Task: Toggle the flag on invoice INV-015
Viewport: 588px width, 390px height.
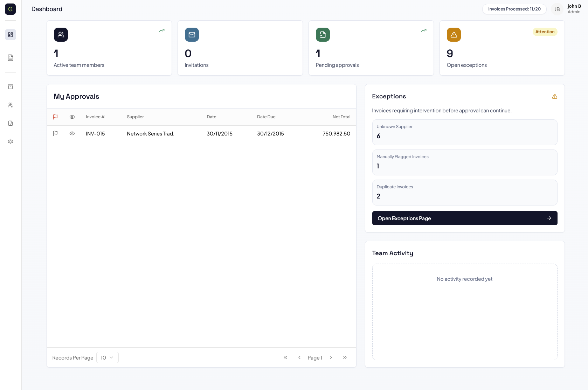Action: tap(55, 133)
